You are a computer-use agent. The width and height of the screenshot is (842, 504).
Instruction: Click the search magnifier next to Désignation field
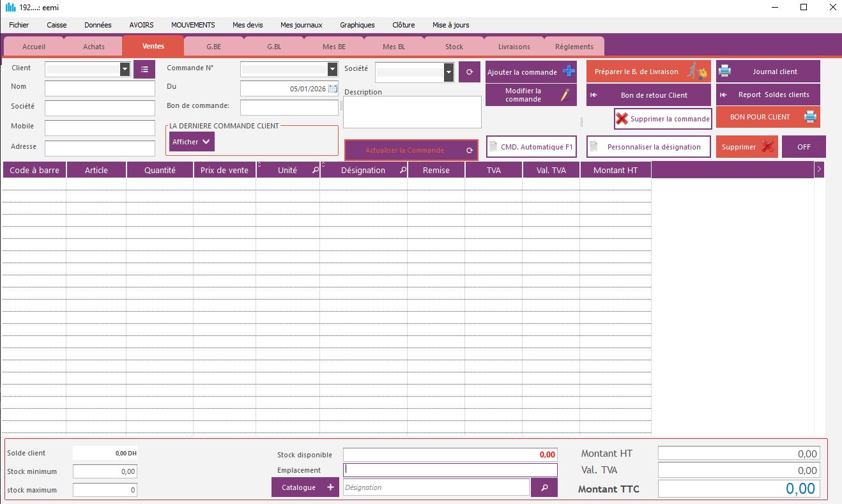click(x=544, y=487)
